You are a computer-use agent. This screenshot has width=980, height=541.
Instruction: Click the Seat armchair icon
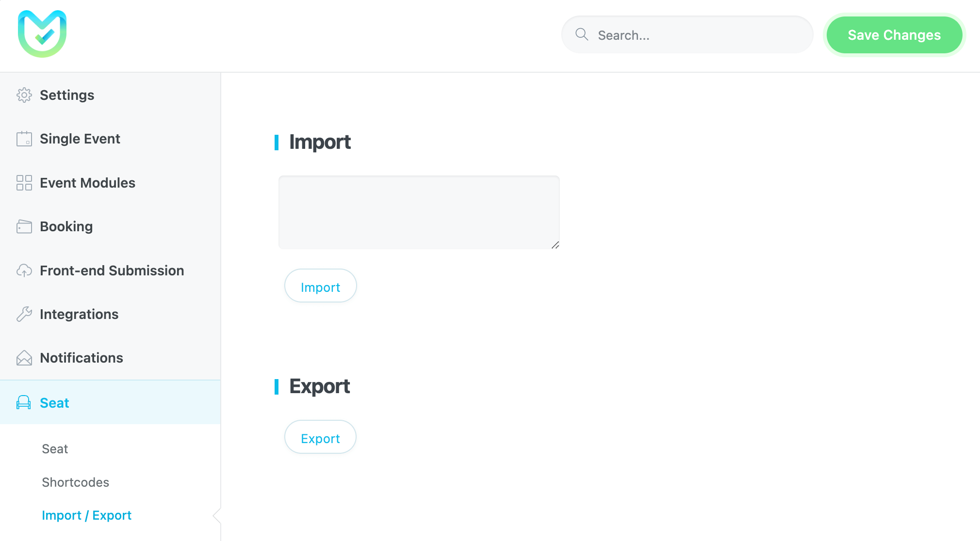(24, 403)
